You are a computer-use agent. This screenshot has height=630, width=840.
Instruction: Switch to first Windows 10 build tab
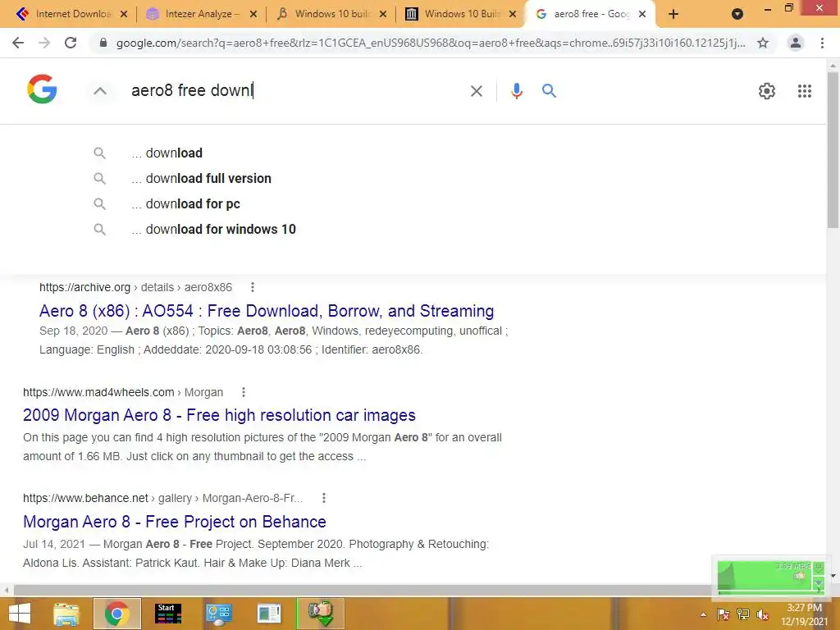(332, 14)
